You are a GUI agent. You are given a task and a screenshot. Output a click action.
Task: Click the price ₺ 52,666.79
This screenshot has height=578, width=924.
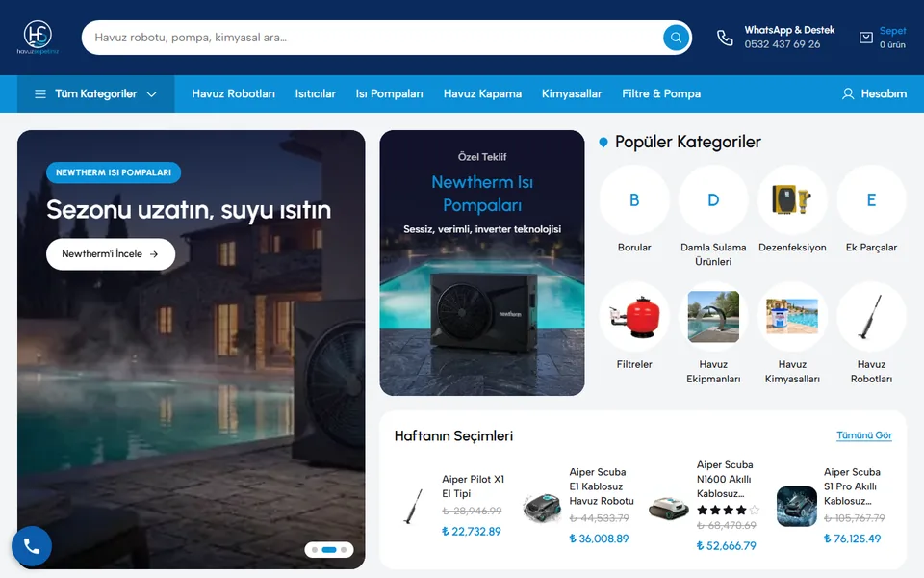pyautogui.click(x=727, y=546)
